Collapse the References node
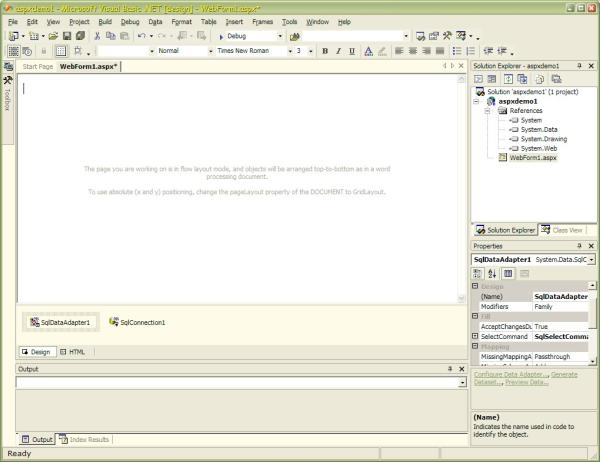Image resolution: width=600 pixels, height=462 pixels. (487, 111)
